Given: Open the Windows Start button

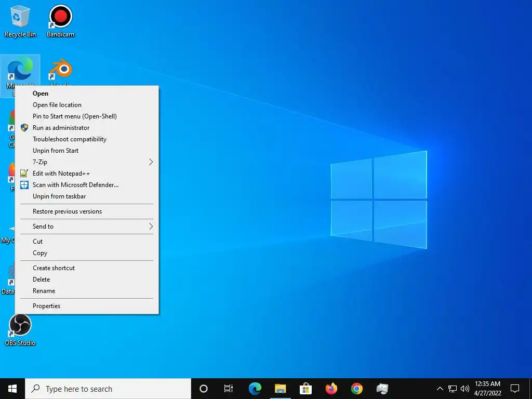Looking at the screenshot, I should coord(12,389).
